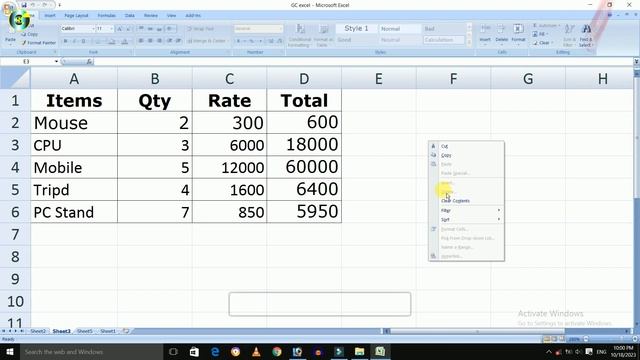640x360 pixels.
Task: Open the Number Format General dropdown
Action: 280,29
